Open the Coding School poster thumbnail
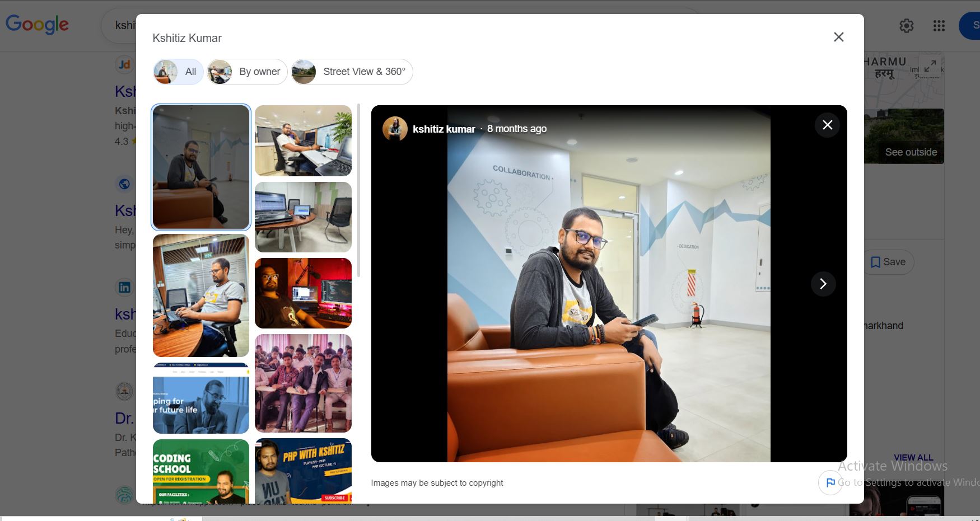The width and height of the screenshot is (980, 521). pos(201,471)
